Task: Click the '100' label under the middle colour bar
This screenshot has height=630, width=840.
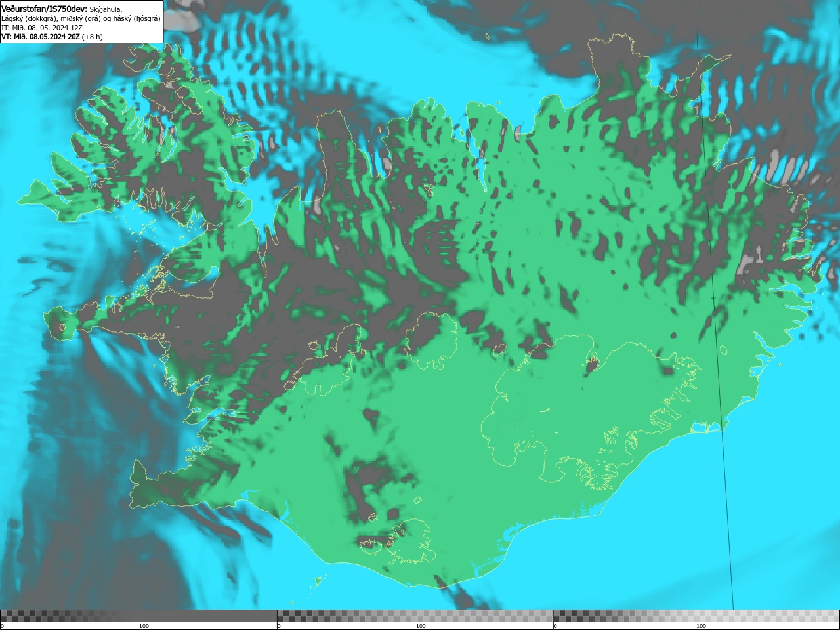Action: [421, 626]
